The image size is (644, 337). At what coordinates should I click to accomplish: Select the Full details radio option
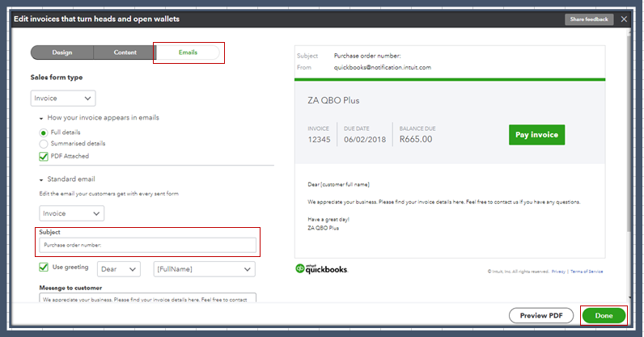44,132
